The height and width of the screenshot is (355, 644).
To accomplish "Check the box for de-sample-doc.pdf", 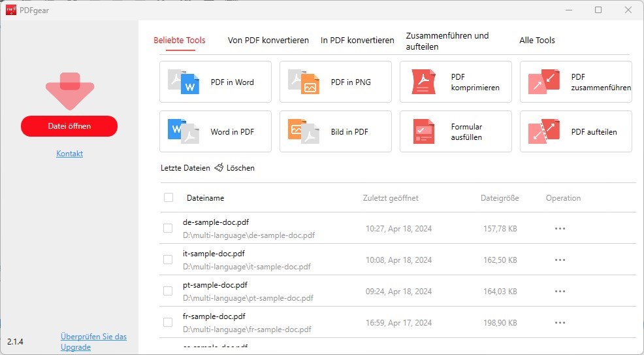I will pyautogui.click(x=168, y=228).
